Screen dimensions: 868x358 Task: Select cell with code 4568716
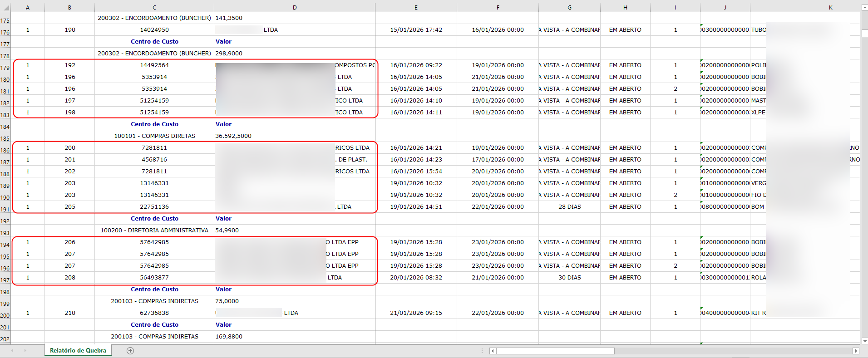(154, 160)
